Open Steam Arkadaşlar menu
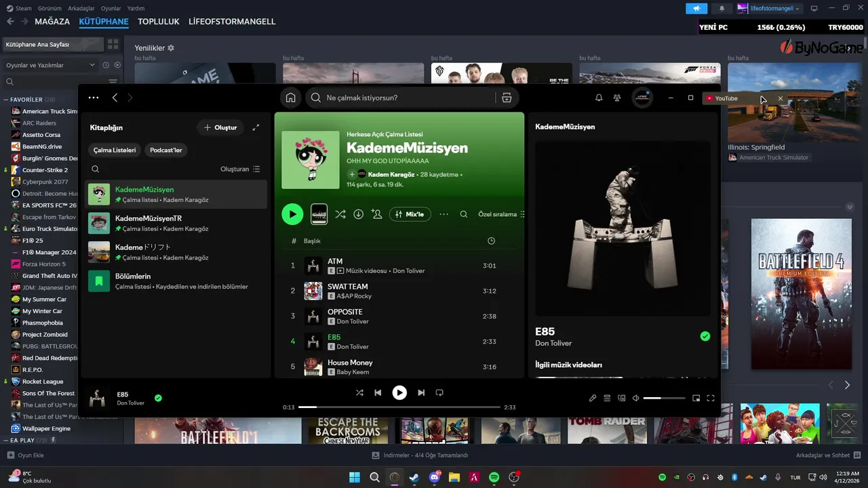 pos(81,8)
